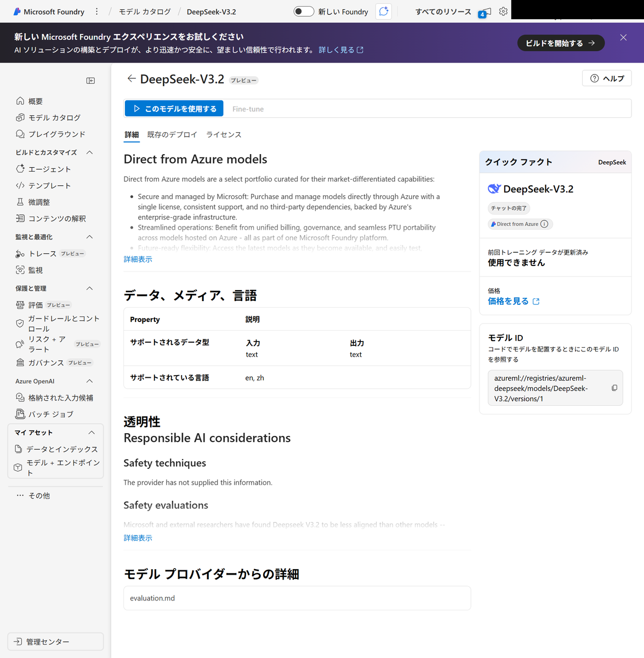Go back with arrow beside DeepSeek-V3.2
Viewport: 644px width, 658px height.
pos(132,78)
